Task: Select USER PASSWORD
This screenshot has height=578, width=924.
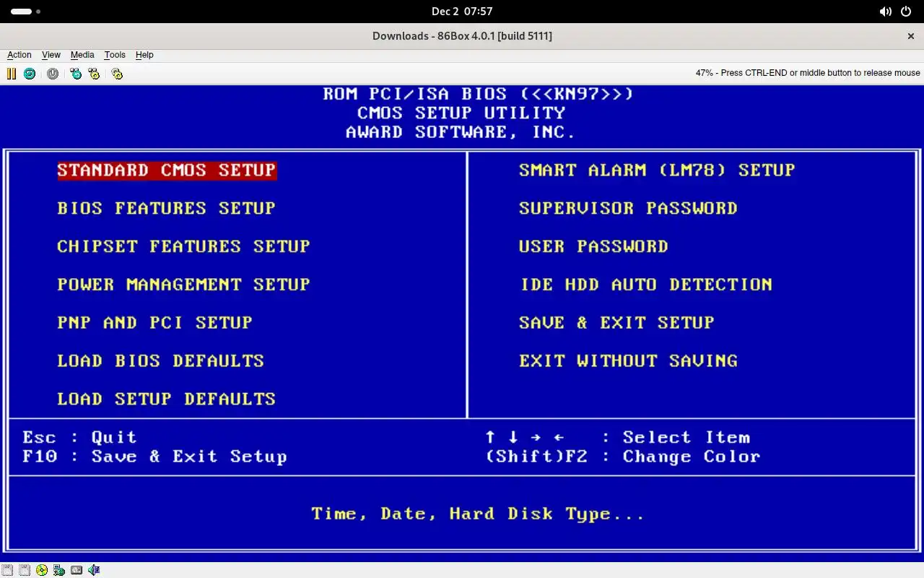Action: [593, 246]
